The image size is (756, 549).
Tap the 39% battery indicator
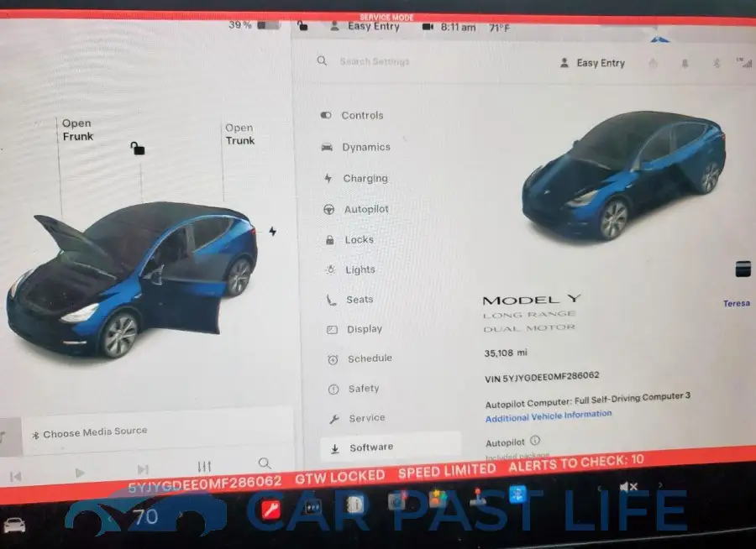(x=254, y=24)
